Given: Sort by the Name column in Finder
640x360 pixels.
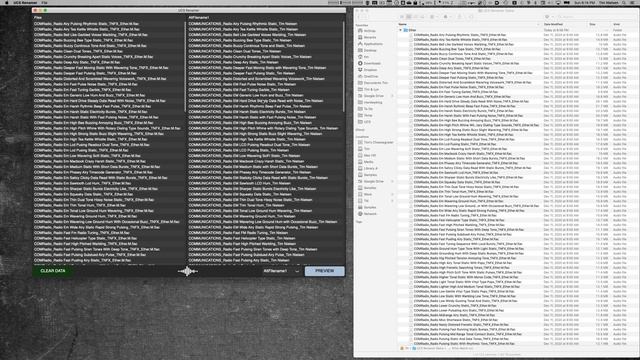Looking at the screenshot, I should click(x=469, y=24).
